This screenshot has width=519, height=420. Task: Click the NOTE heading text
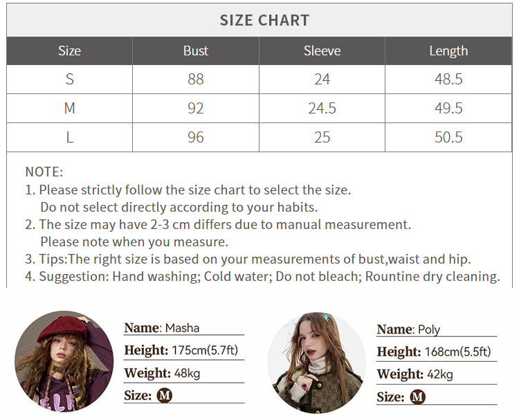tap(44, 172)
